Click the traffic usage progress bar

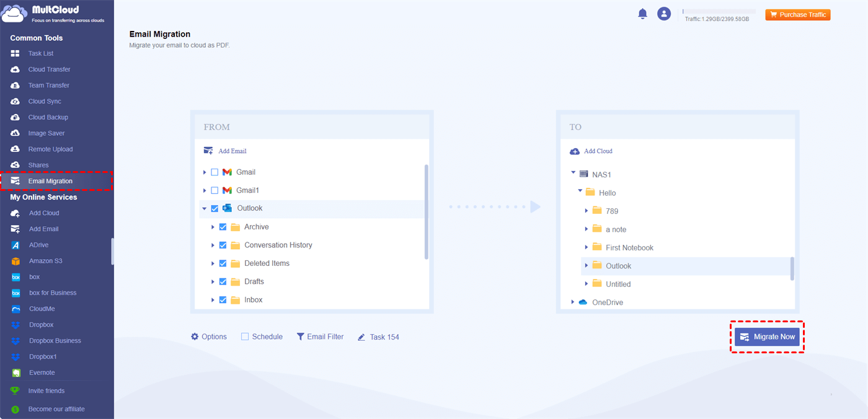click(719, 11)
